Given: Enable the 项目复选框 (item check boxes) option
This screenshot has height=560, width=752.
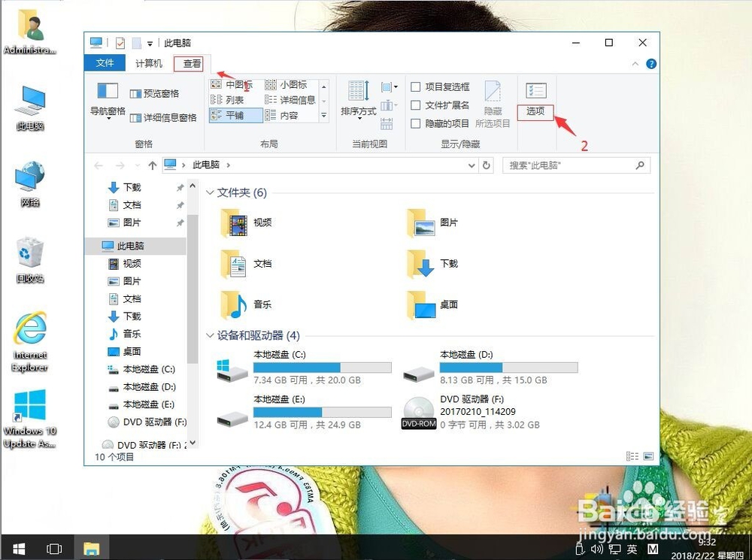Looking at the screenshot, I should point(416,89).
